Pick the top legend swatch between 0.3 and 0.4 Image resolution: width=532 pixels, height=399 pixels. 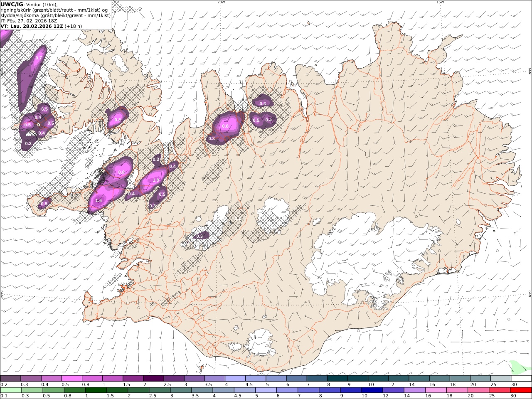pyautogui.click(x=31, y=379)
